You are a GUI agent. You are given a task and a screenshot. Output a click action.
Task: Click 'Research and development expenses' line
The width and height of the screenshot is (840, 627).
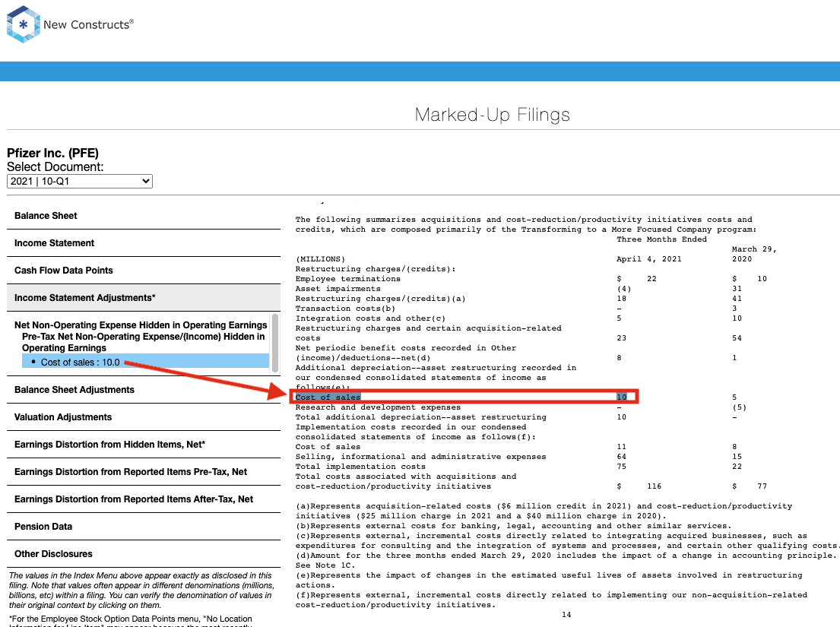[x=378, y=407]
